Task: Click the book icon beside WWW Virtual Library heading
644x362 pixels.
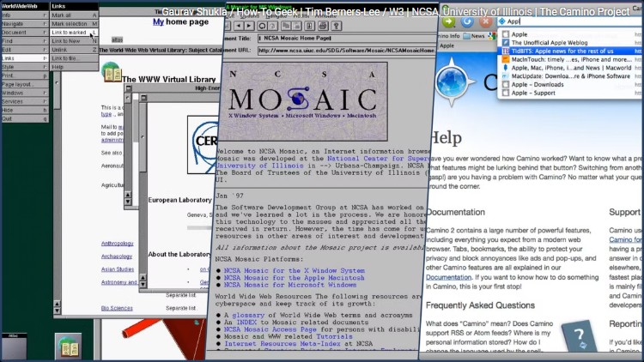Action: 111,72
